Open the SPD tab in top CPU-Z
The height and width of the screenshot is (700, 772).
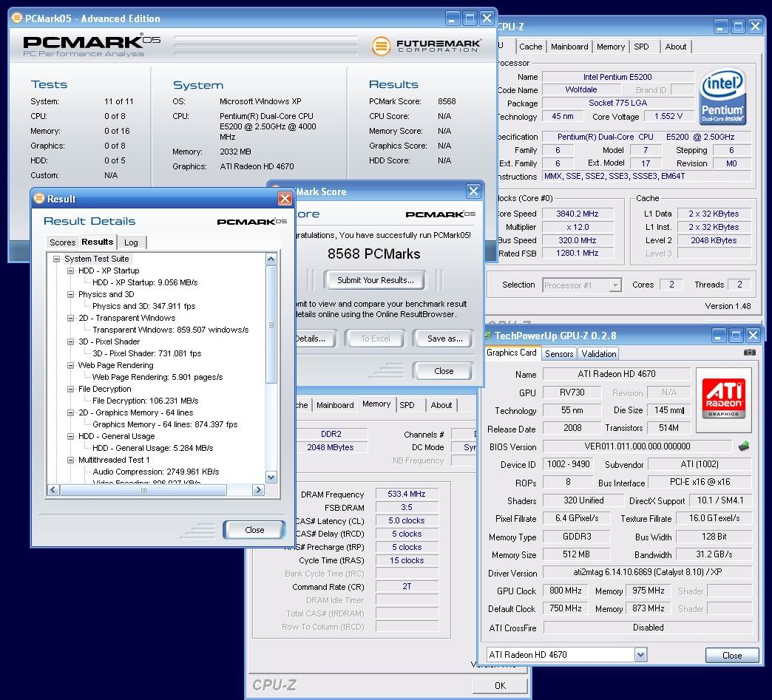click(x=641, y=47)
